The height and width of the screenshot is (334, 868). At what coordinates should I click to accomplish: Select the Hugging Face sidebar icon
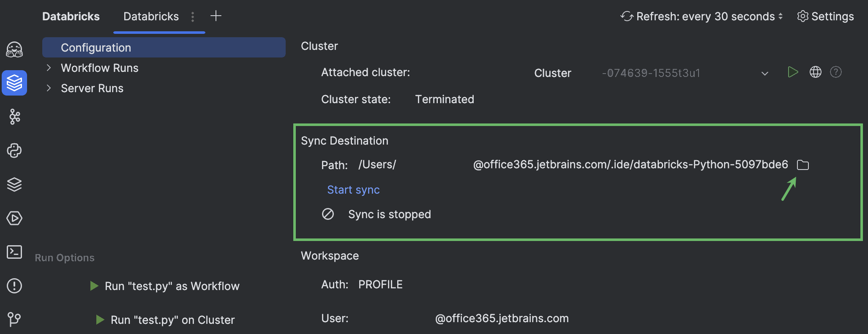pos(14,49)
